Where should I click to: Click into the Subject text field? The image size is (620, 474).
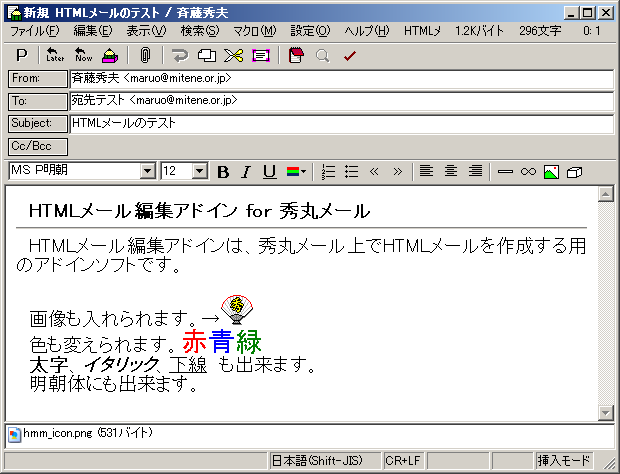(x=342, y=124)
